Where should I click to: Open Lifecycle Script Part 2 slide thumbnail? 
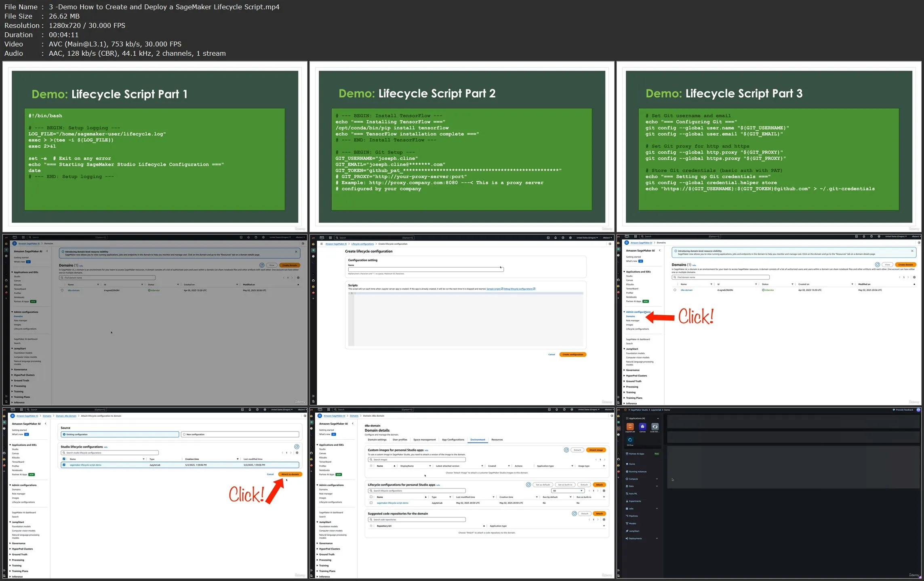tap(462, 147)
